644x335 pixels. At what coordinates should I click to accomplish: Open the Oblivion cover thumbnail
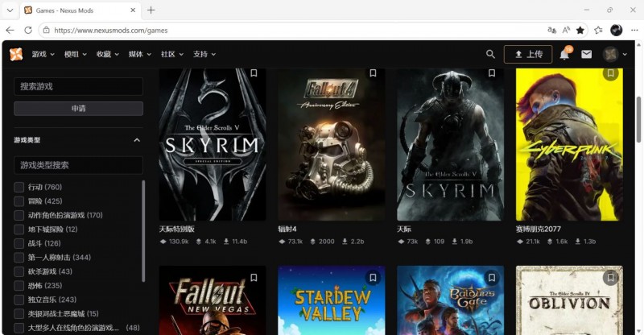[x=569, y=300]
